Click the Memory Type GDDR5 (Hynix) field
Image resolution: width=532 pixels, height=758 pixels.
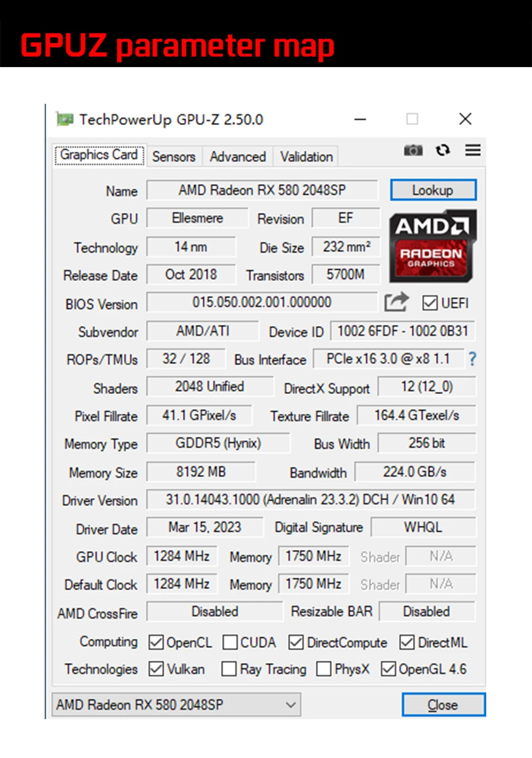(x=219, y=443)
